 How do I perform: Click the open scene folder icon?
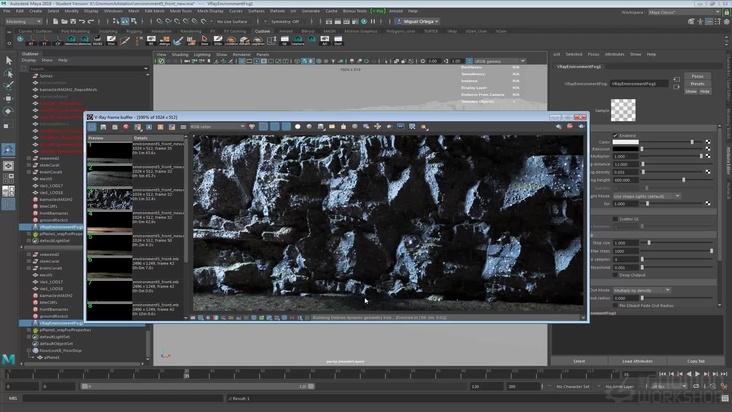64,21
